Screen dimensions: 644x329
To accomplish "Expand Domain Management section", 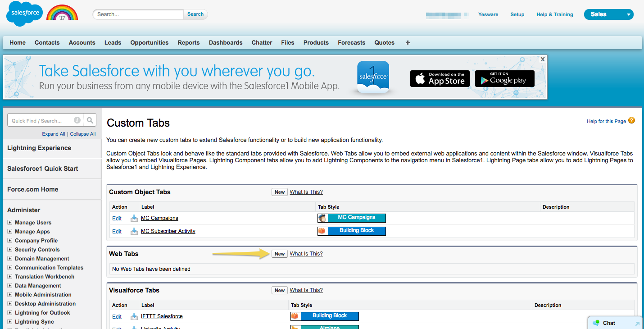I will 10,259.
